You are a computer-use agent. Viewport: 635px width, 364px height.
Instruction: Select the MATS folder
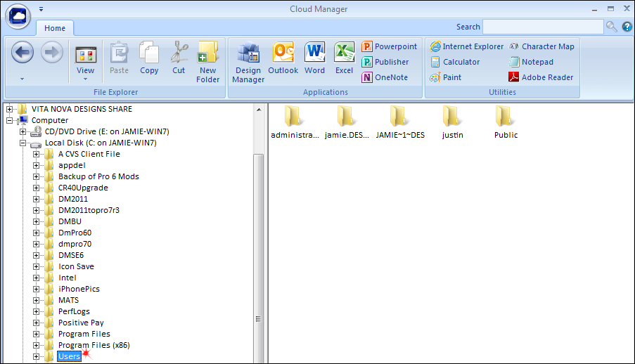[68, 301]
